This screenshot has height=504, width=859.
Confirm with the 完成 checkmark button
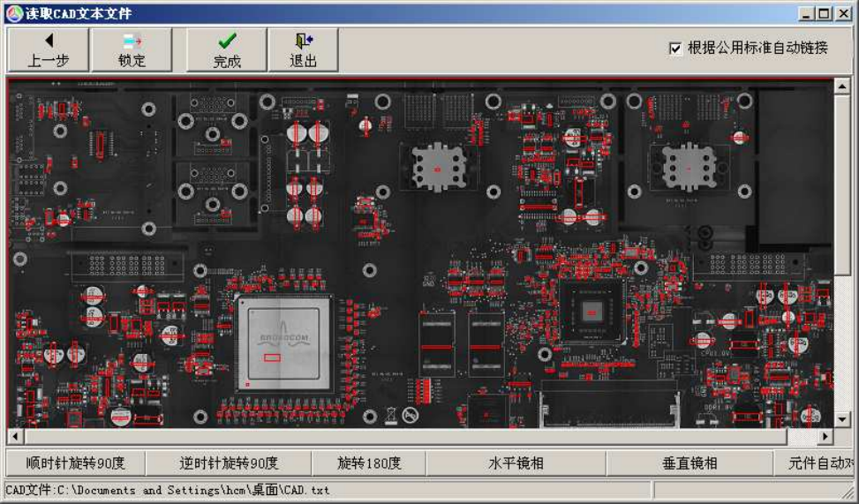[227, 49]
